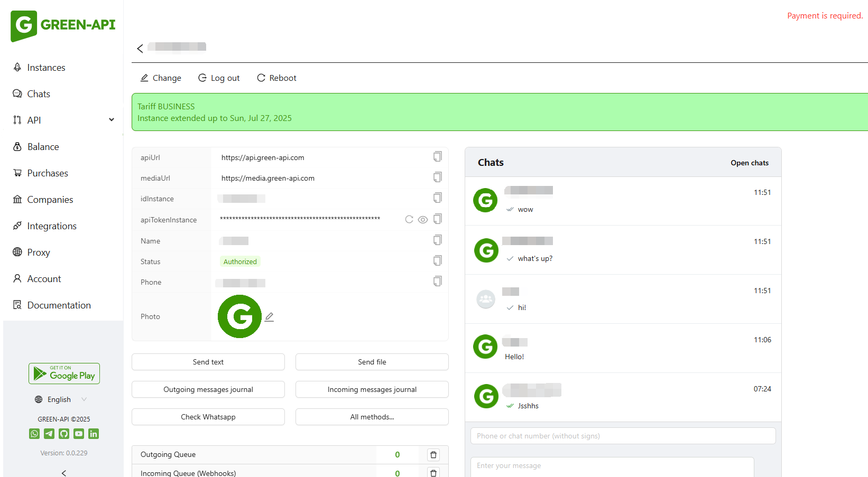The width and height of the screenshot is (868, 477).
Task: Open the GitHub icon in sidebar footer
Action: tap(64, 434)
